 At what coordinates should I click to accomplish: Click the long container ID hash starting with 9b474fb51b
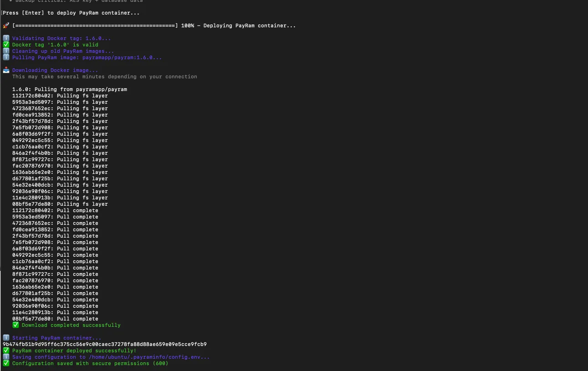tap(105, 344)
